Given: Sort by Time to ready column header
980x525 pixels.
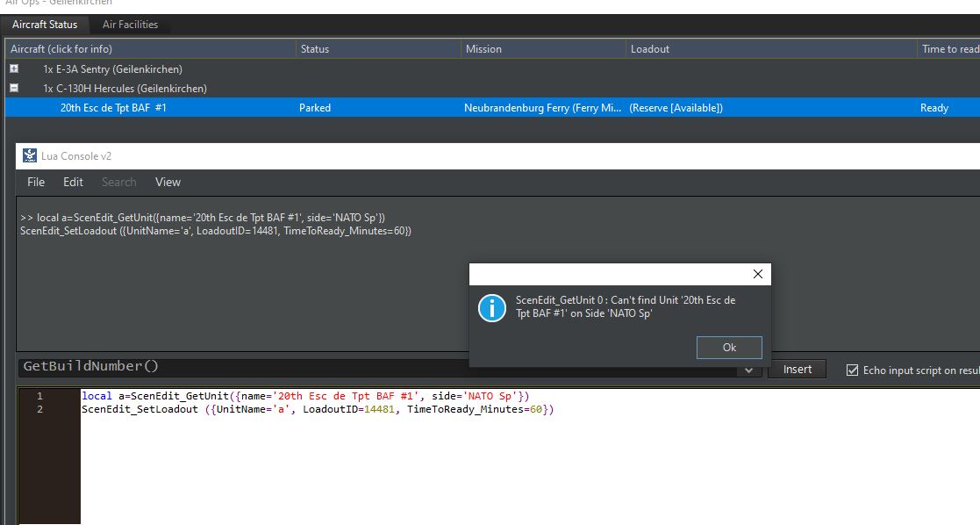Looking at the screenshot, I should [948, 49].
